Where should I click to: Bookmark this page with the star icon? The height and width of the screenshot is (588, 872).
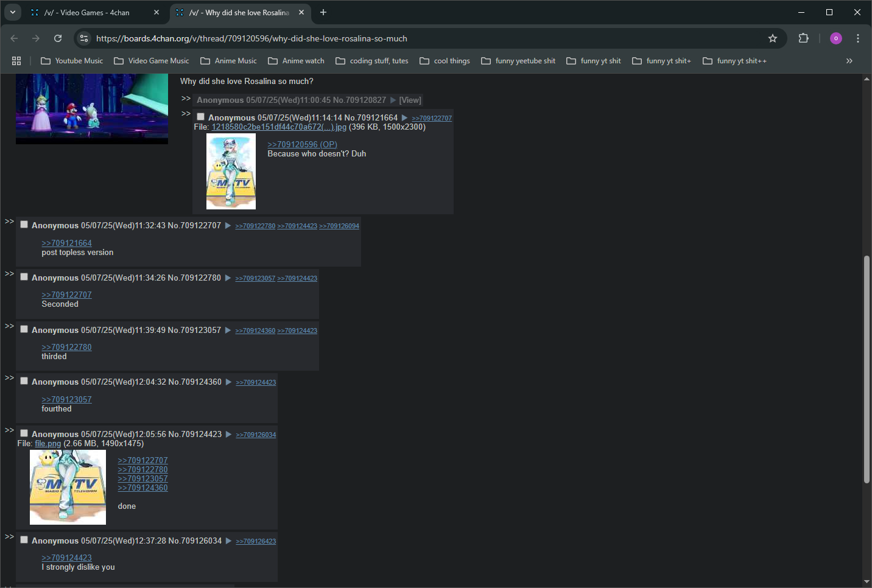pos(773,38)
